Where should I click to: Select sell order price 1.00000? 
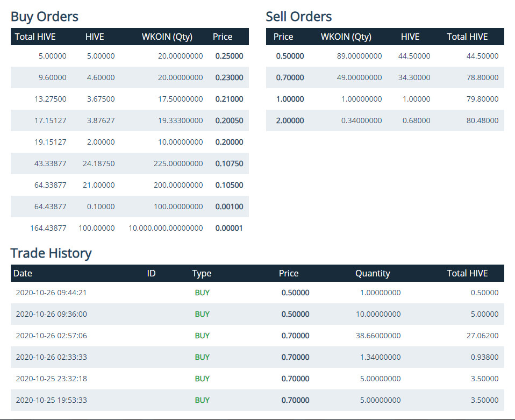pyautogui.click(x=290, y=99)
